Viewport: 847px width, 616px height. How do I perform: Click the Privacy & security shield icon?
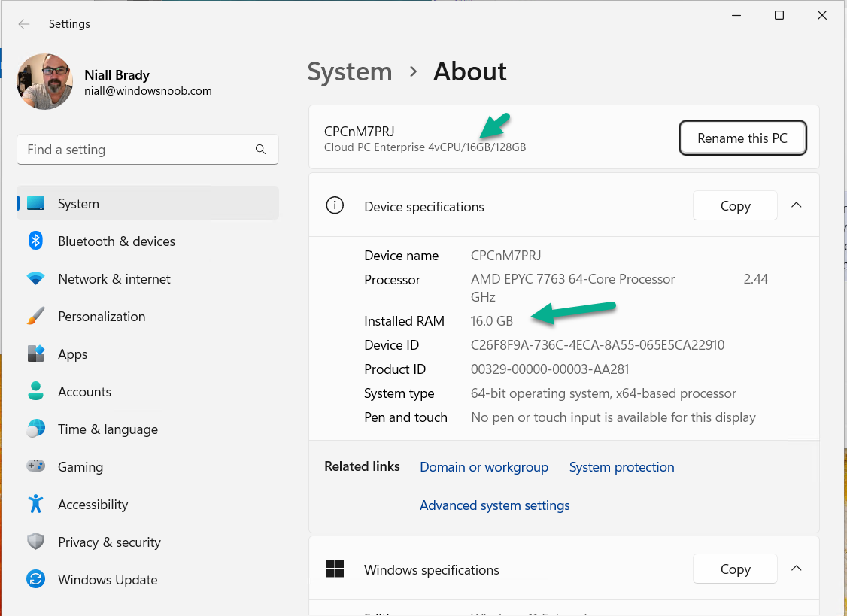(35, 542)
